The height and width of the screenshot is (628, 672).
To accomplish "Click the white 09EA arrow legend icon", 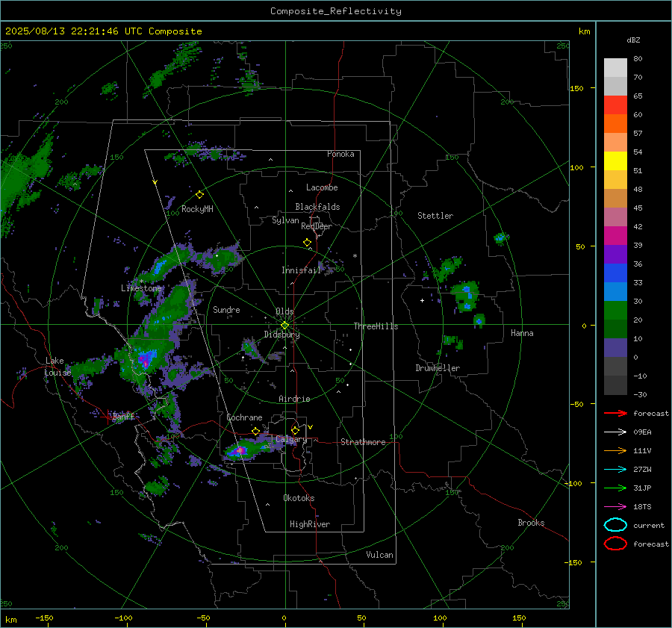I will click(x=615, y=432).
